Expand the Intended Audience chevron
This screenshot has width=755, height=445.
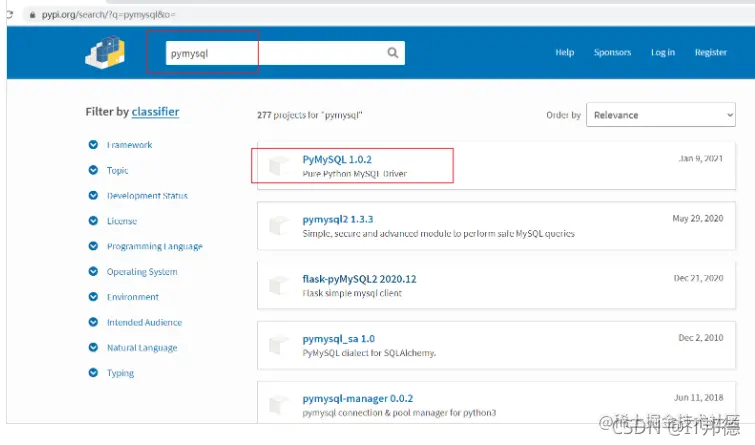93,322
